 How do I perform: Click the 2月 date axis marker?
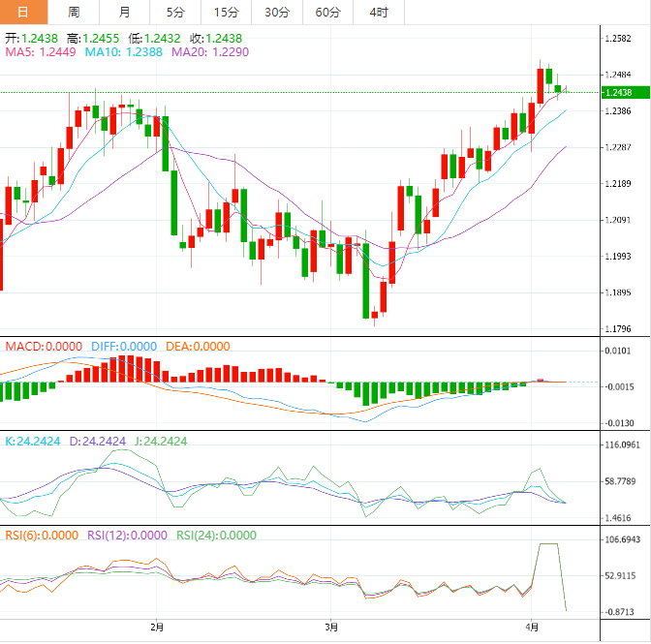coord(158,627)
